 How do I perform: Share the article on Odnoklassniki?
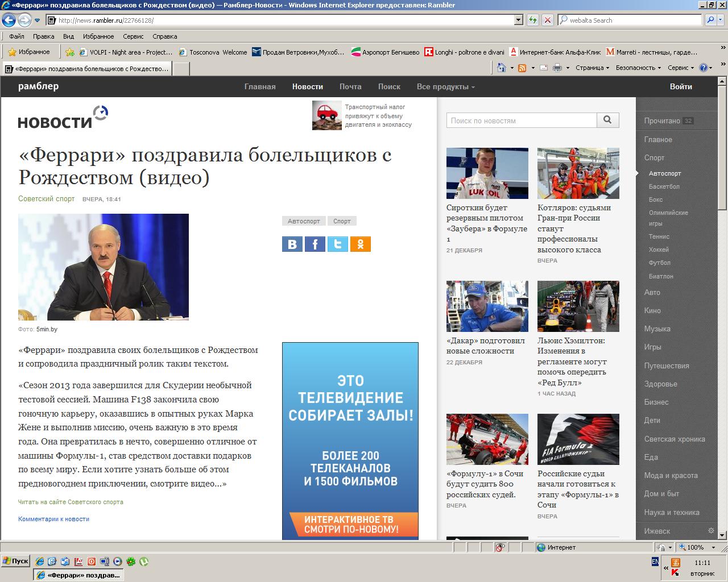[360, 244]
